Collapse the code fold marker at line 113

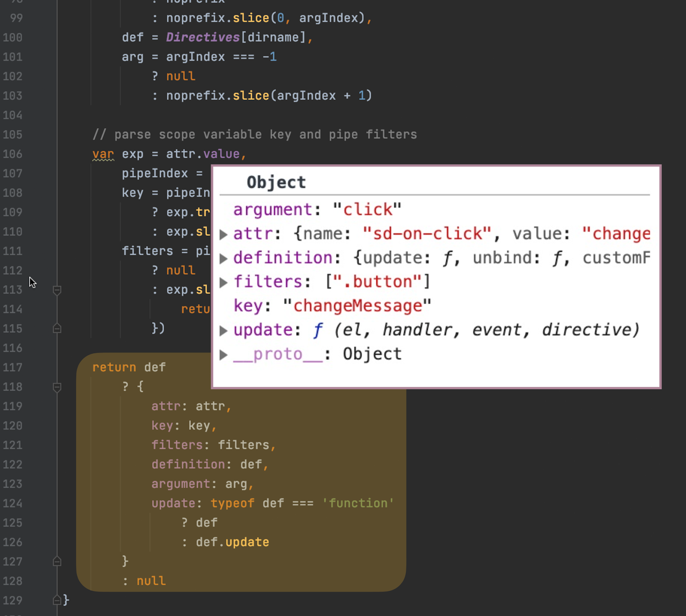(57, 290)
